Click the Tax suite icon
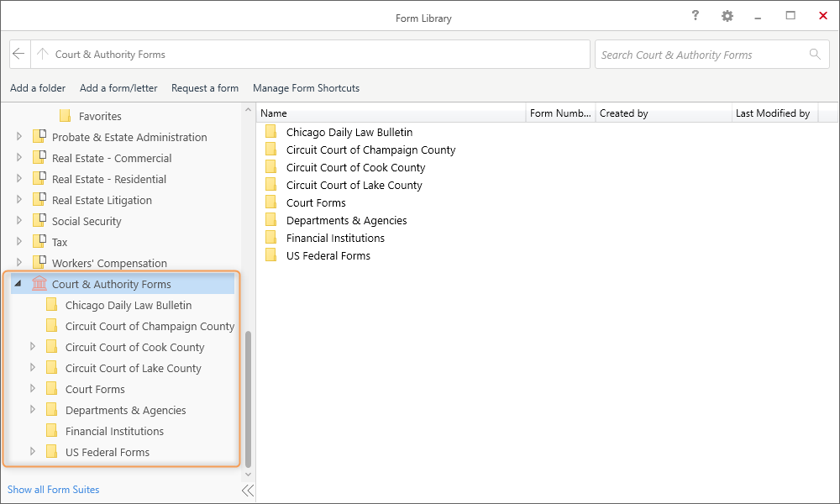 [39, 242]
